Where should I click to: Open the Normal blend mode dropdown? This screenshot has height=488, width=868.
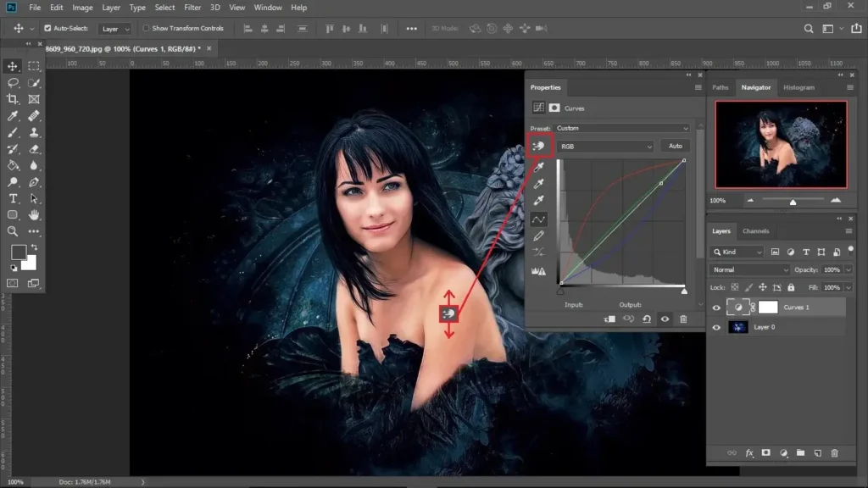tap(749, 270)
